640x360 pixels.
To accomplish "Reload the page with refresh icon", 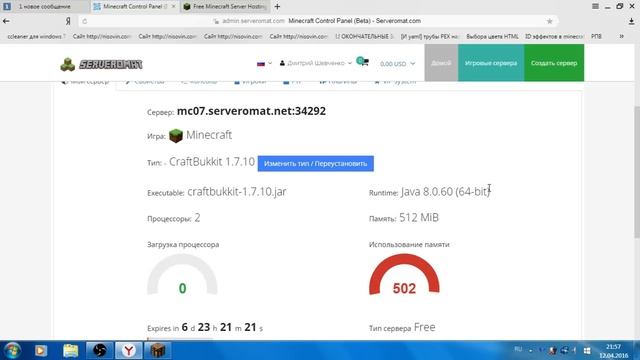I will click(84, 21).
